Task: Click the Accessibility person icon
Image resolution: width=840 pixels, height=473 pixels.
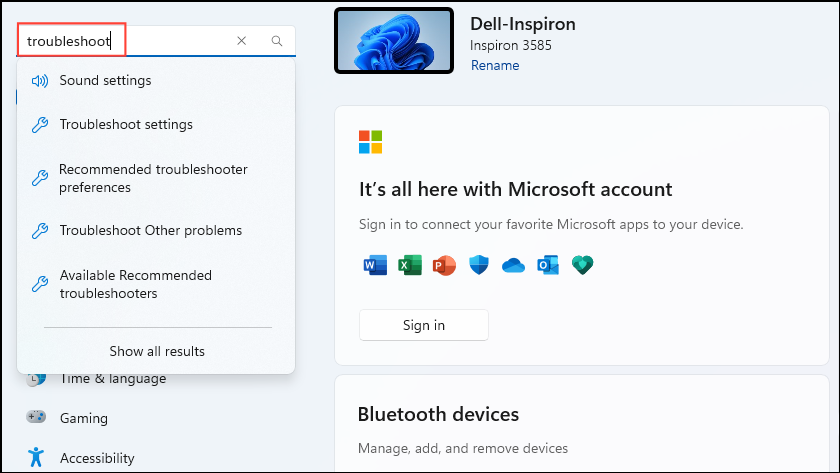Action: 36,457
